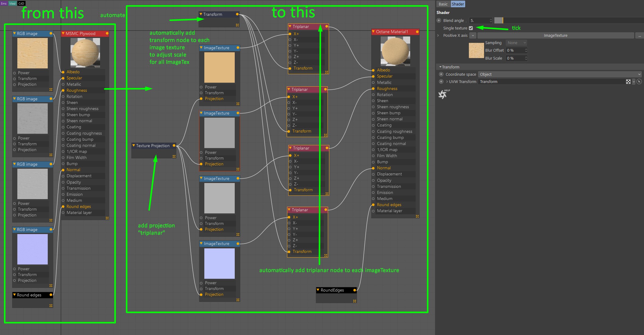Click the ImageTexture shader button
644x335 pixels.
(x=555, y=36)
